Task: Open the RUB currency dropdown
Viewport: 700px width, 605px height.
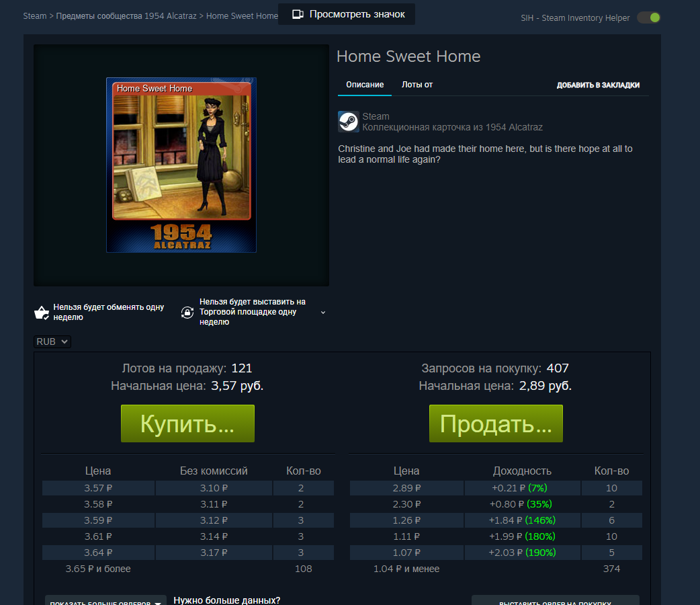Action: click(52, 341)
